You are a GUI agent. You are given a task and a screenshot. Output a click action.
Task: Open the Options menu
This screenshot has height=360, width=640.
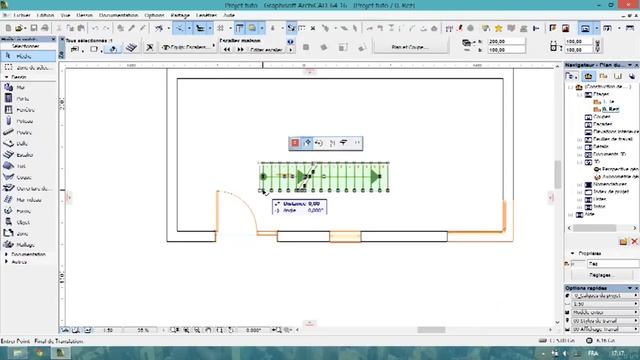154,15
